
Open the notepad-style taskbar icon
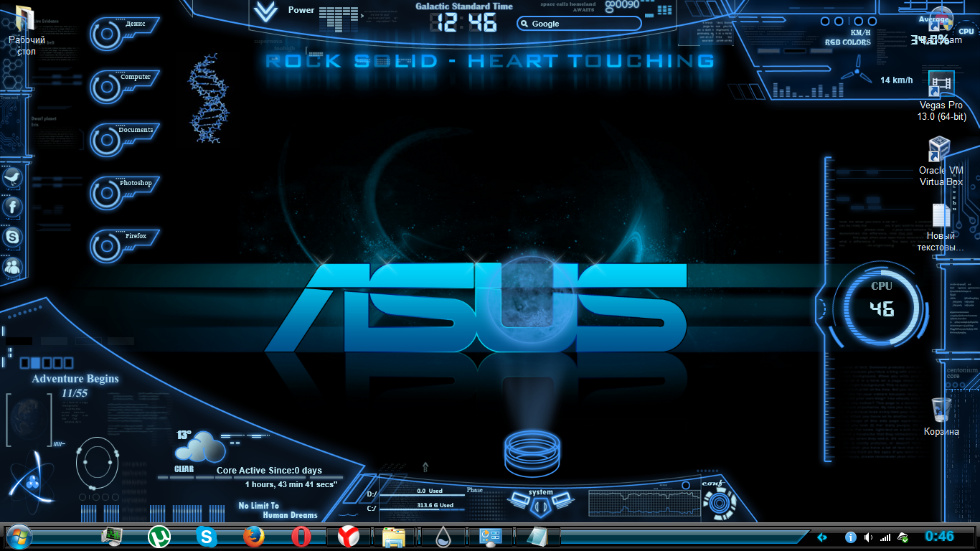537,537
